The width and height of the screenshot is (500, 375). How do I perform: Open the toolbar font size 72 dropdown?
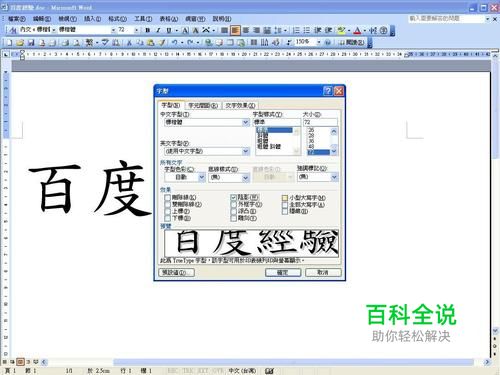136,30
